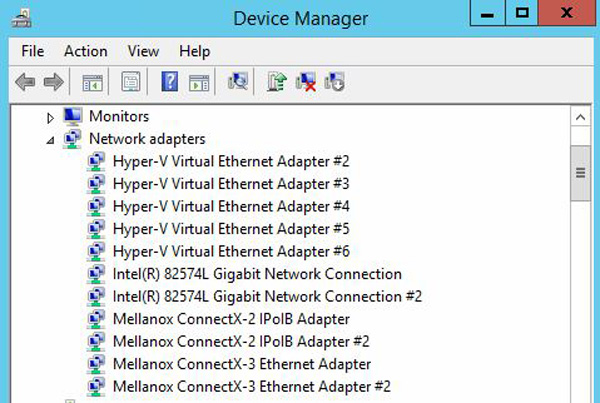Open the Action menu
600x403 pixels.
(x=85, y=51)
